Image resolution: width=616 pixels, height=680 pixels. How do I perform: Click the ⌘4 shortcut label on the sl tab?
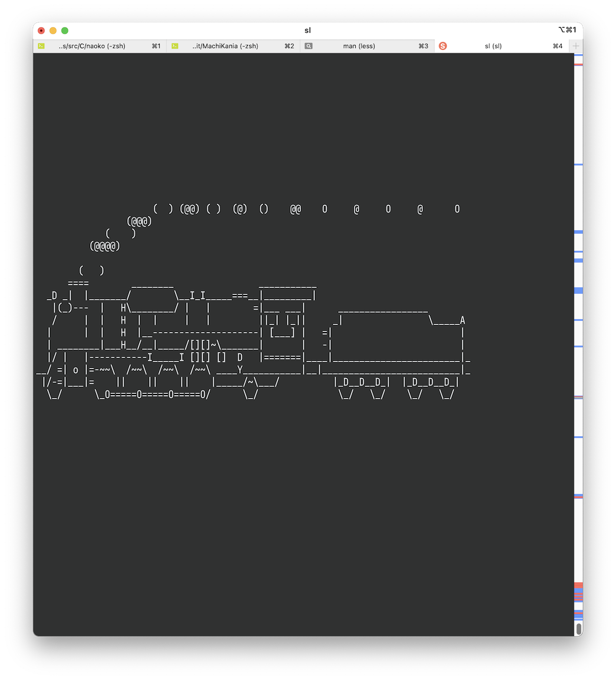(557, 45)
